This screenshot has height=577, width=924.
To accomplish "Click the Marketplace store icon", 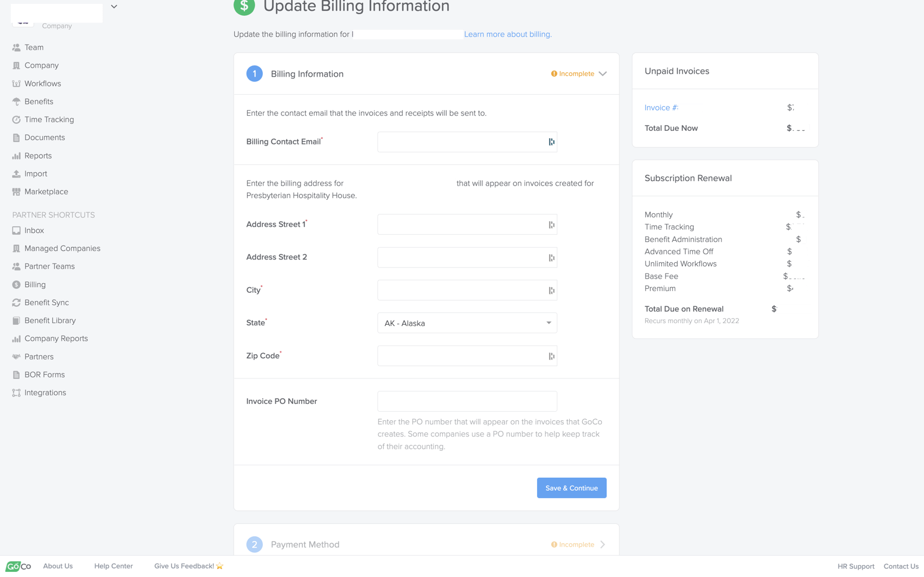I will 16,192.
